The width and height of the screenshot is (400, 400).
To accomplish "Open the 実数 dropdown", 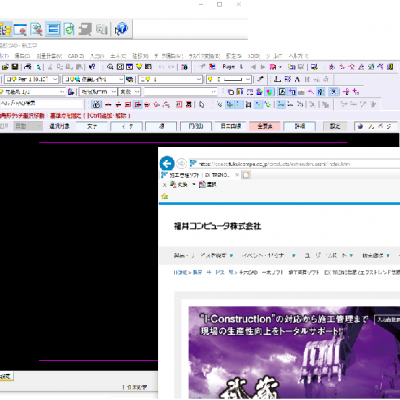I will click(130, 92).
